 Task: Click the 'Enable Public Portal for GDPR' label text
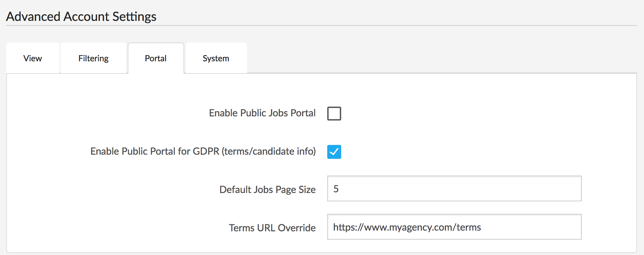pos(155,152)
